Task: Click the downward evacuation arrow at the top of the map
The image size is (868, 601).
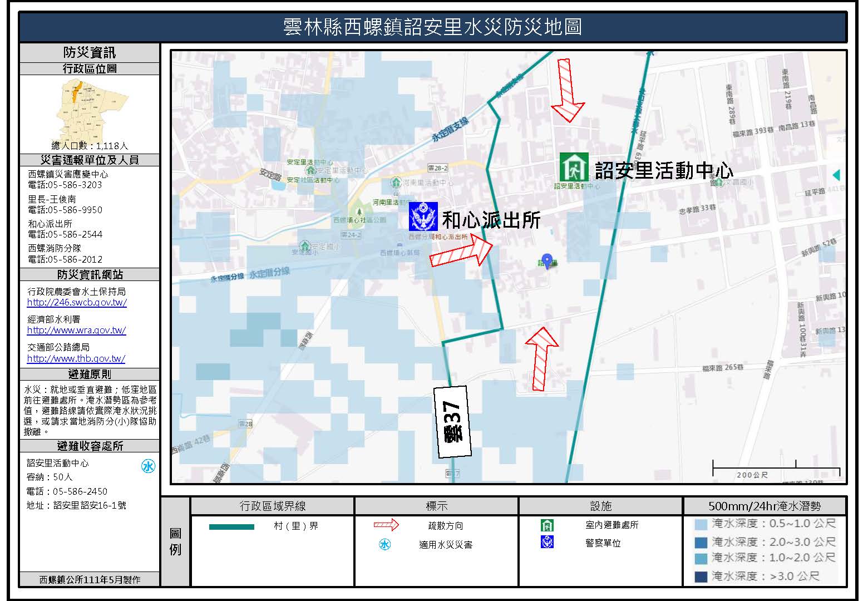Action: point(567,90)
